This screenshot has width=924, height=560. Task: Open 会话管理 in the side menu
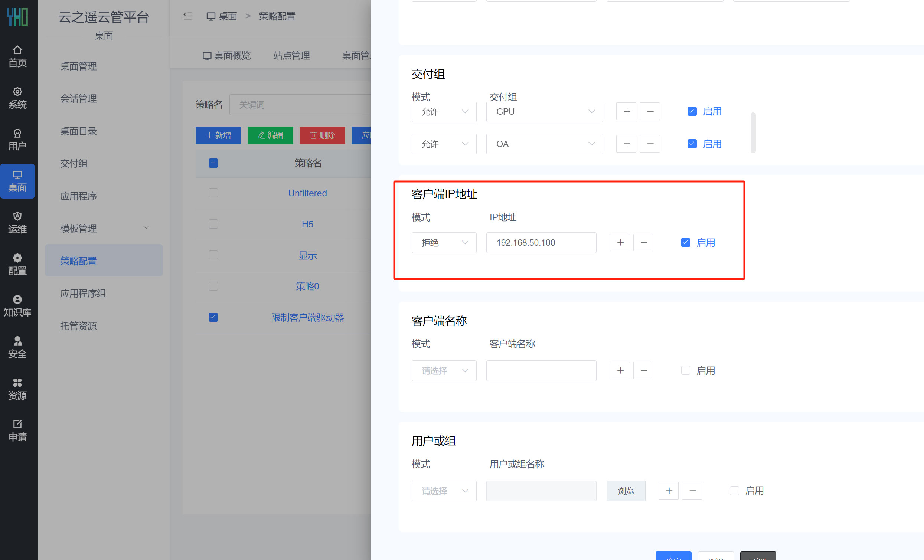pos(104,99)
